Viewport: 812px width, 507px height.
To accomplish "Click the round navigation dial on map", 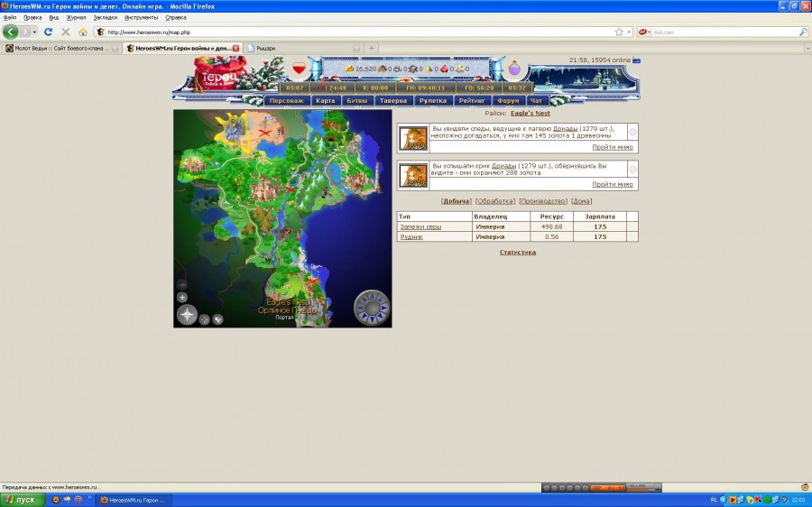I will coord(372,307).
